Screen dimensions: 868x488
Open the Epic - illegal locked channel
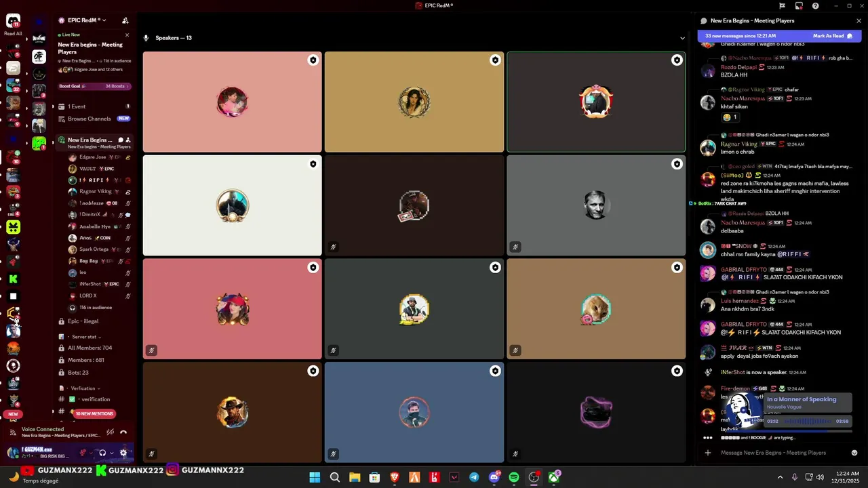[x=94, y=321]
